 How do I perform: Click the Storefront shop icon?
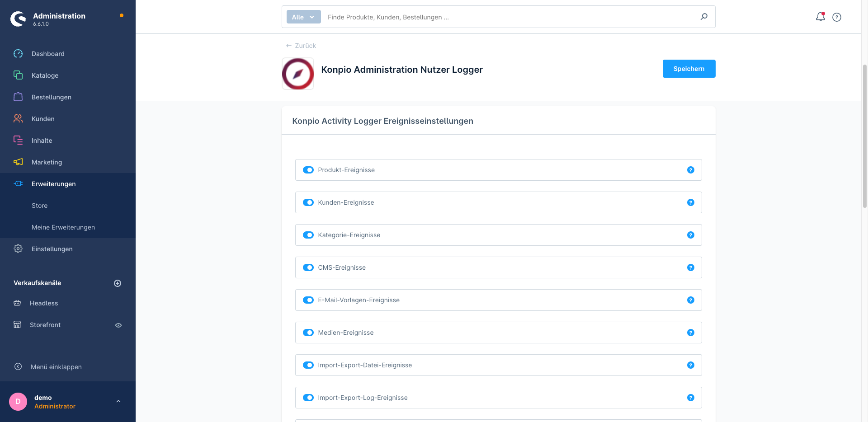tap(17, 325)
